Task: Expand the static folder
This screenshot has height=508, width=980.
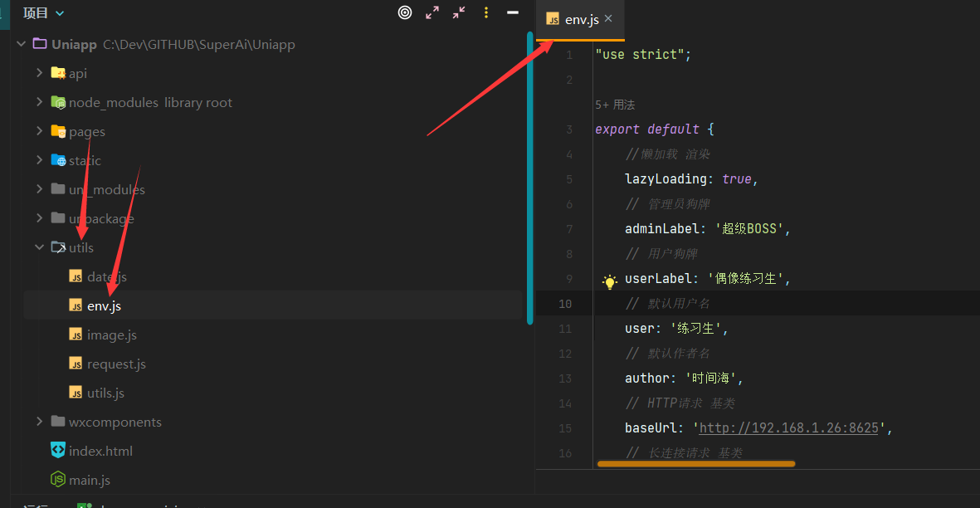Action: (x=39, y=160)
